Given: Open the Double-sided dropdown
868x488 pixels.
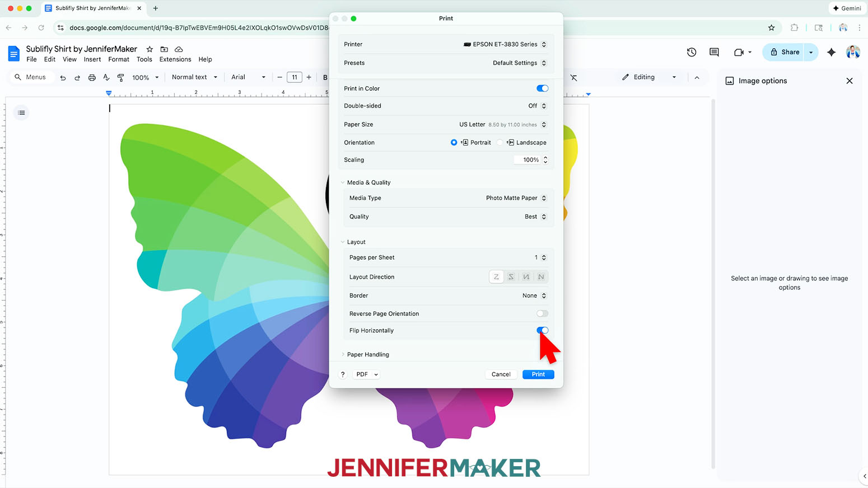Looking at the screenshot, I should [x=537, y=106].
